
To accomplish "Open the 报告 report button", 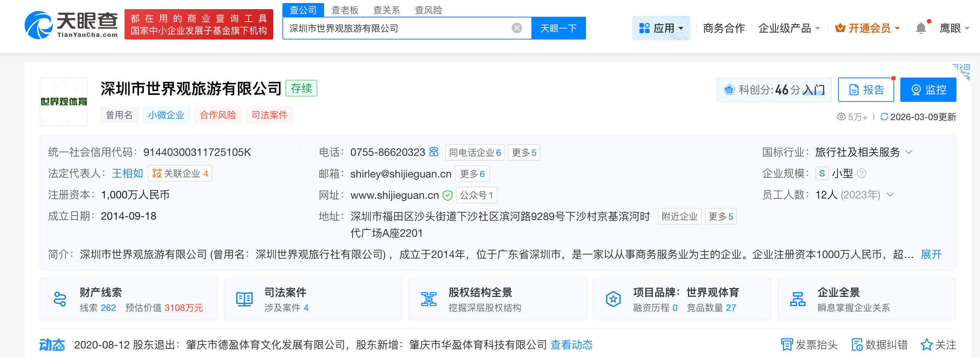I will click(866, 90).
